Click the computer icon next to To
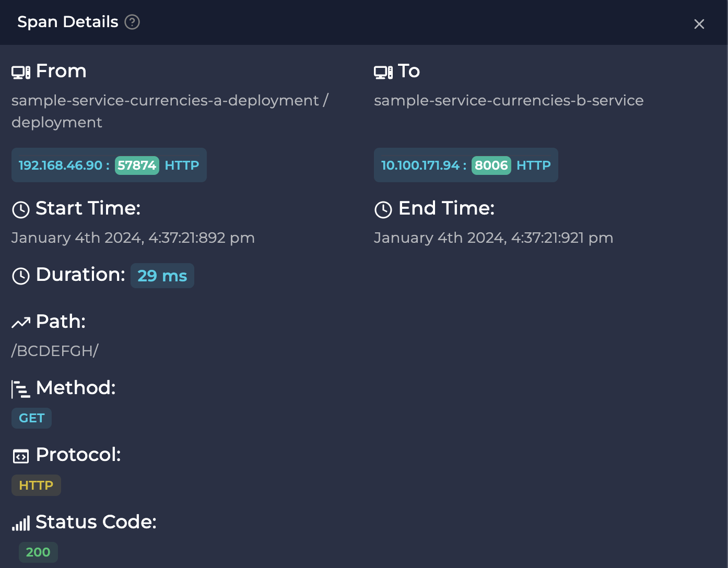 (383, 72)
